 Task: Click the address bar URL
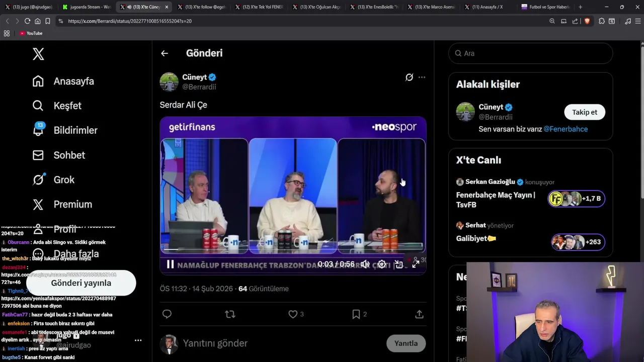(x=130, y=21)
